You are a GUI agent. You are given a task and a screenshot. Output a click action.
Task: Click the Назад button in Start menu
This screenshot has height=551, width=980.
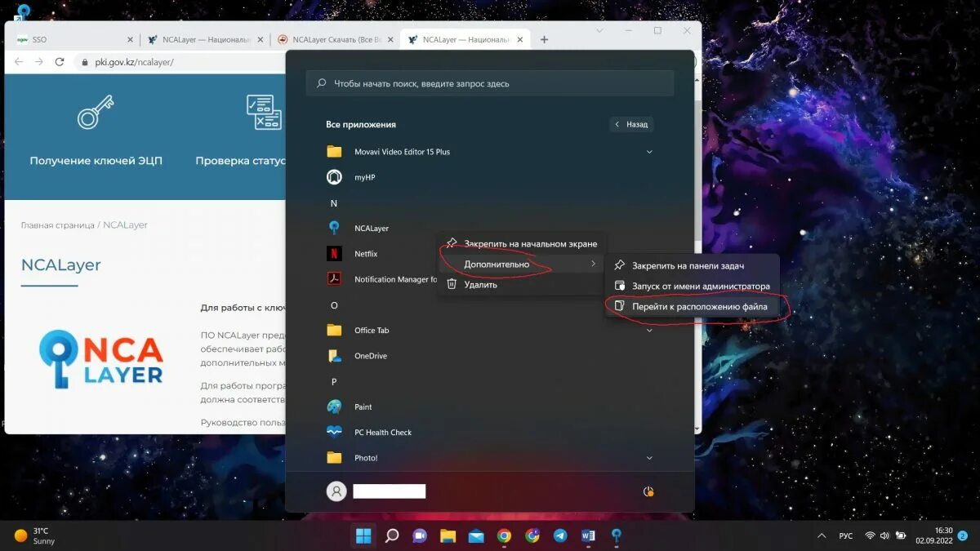(x=631, y=124)
